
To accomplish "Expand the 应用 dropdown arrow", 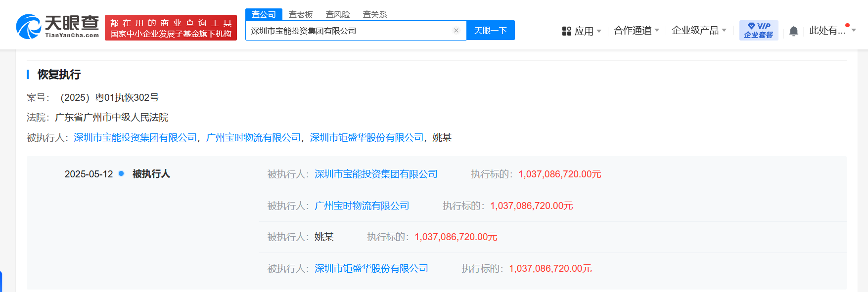I will coord(599,31).
